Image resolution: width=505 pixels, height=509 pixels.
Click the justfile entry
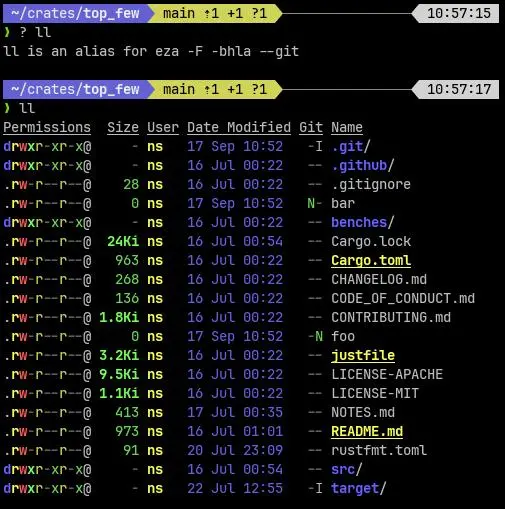tap(363, 356)
